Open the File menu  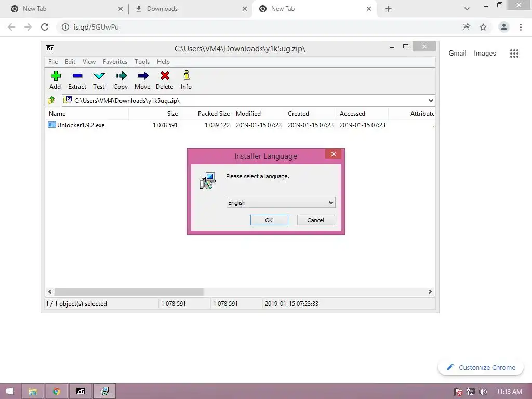pyautogui.click(x=53, y=62)
